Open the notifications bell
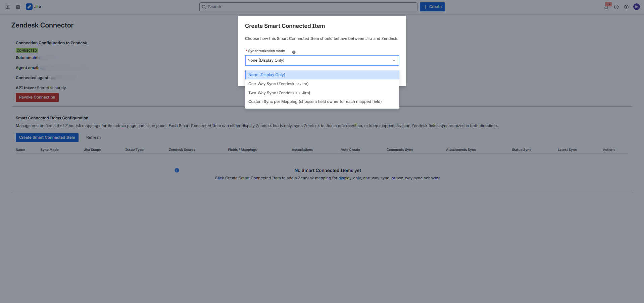 point(606,7)
